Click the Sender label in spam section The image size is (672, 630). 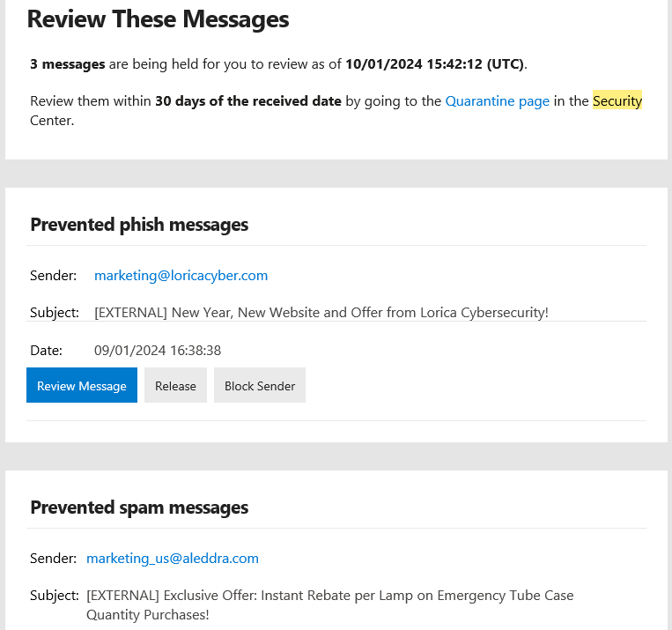(53, 559)
